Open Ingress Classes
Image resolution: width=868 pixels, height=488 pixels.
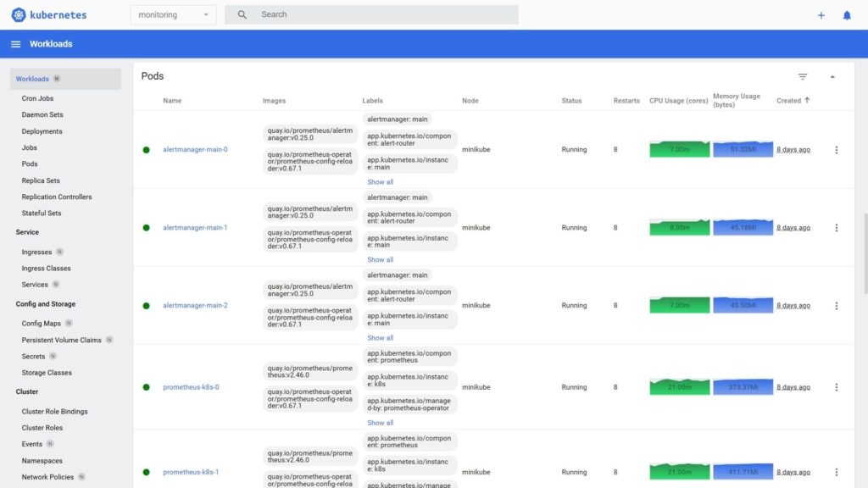tap(46, 269)
